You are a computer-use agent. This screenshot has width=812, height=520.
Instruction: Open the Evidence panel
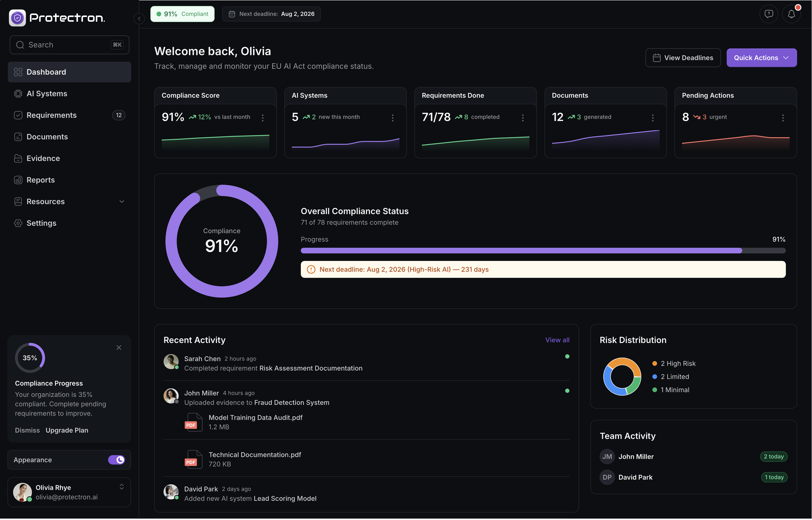click(43, 158)
